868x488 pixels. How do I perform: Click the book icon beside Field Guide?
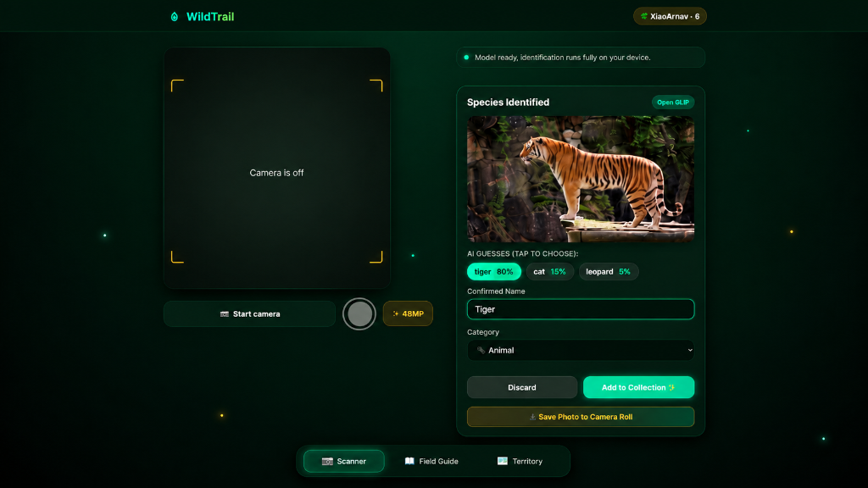coord(409,461)
